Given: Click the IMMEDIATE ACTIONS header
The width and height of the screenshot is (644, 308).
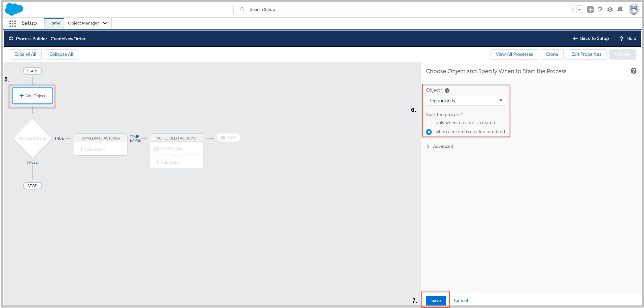Looking at the screenshot, I should coord(101,138).
